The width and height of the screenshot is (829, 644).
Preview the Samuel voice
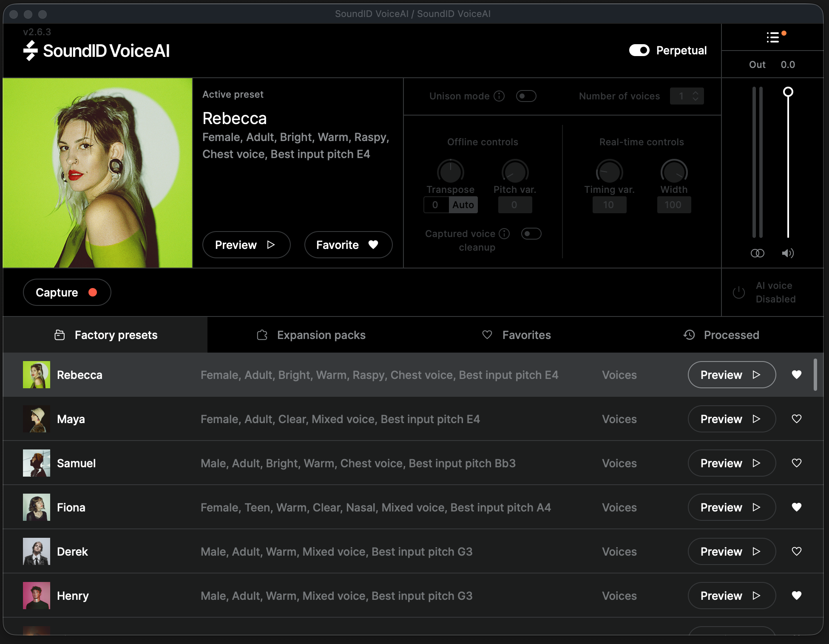[x=732, y=463]
